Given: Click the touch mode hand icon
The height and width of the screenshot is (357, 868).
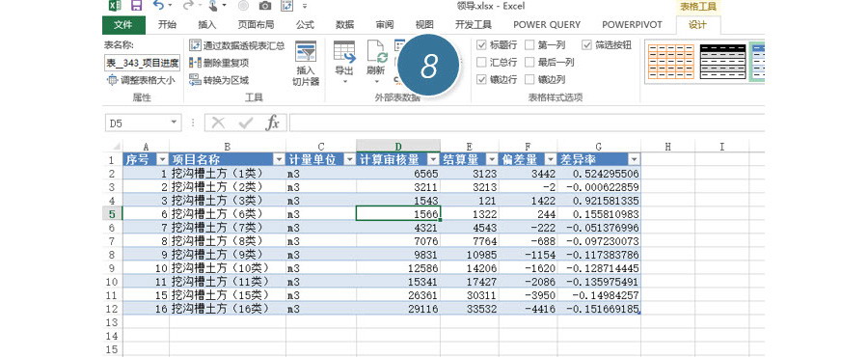Looking at the screenshot, I should coord(212,6).
